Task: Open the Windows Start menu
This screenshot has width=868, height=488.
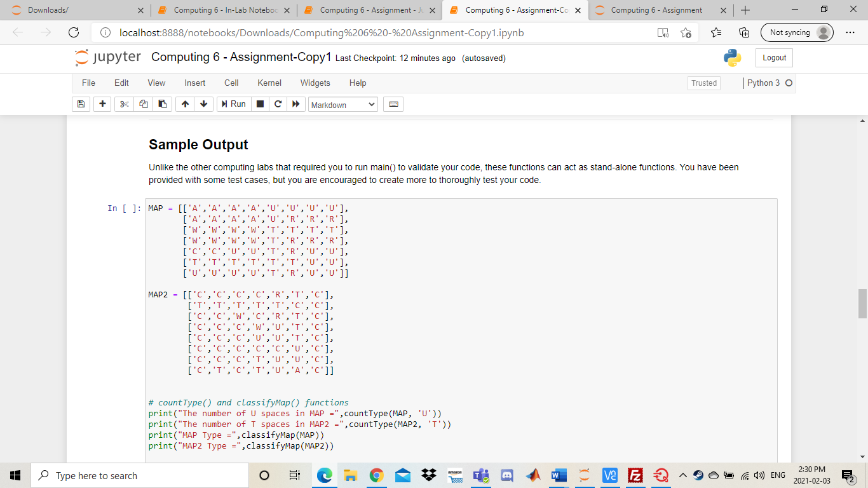Action: (15, 475)
